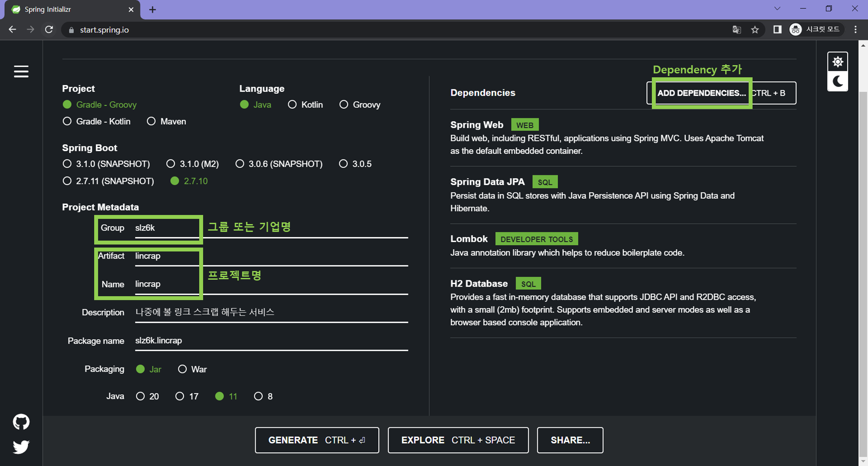
Task: Select Maven project type
Action: 166,122
